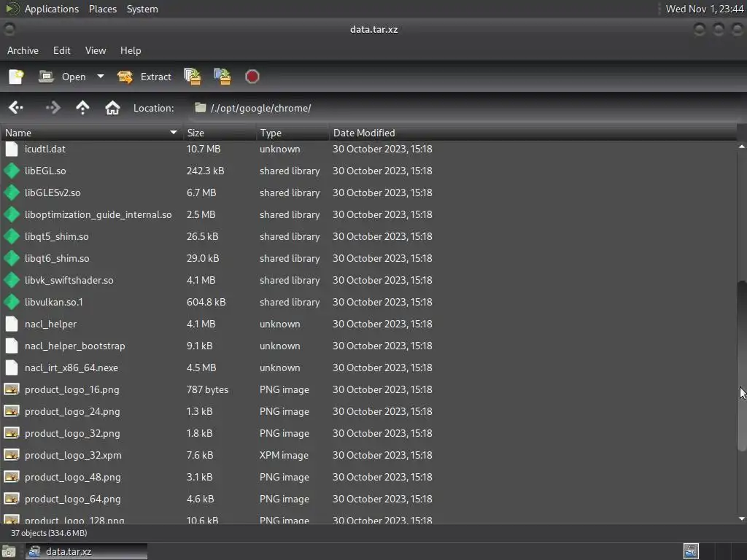Open the System menu
This screenshot has width=747, height=560.
pos(142,9)
